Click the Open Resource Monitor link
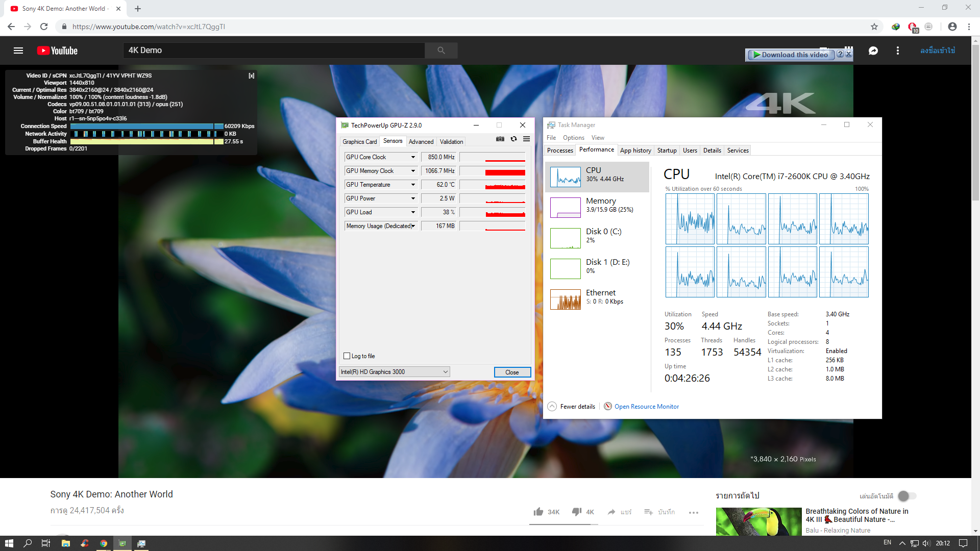The image size is (980, 551). pos(646,407)
